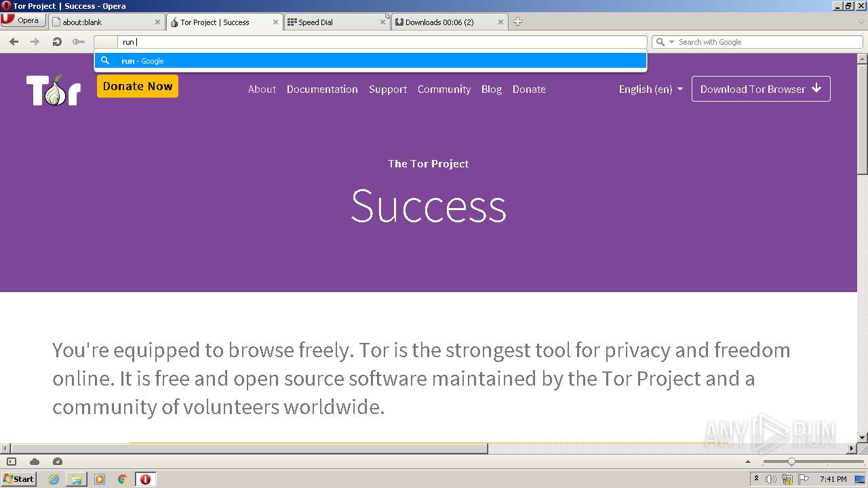Open Windows Explorer from taskbar
868x488 pixels.
(x=77, y=479)
